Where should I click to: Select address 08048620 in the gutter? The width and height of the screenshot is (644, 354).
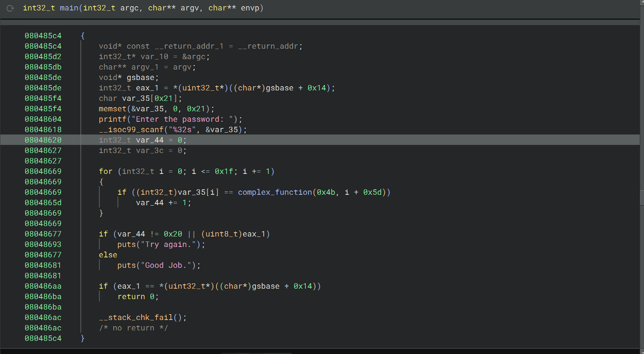pos(43,140)
